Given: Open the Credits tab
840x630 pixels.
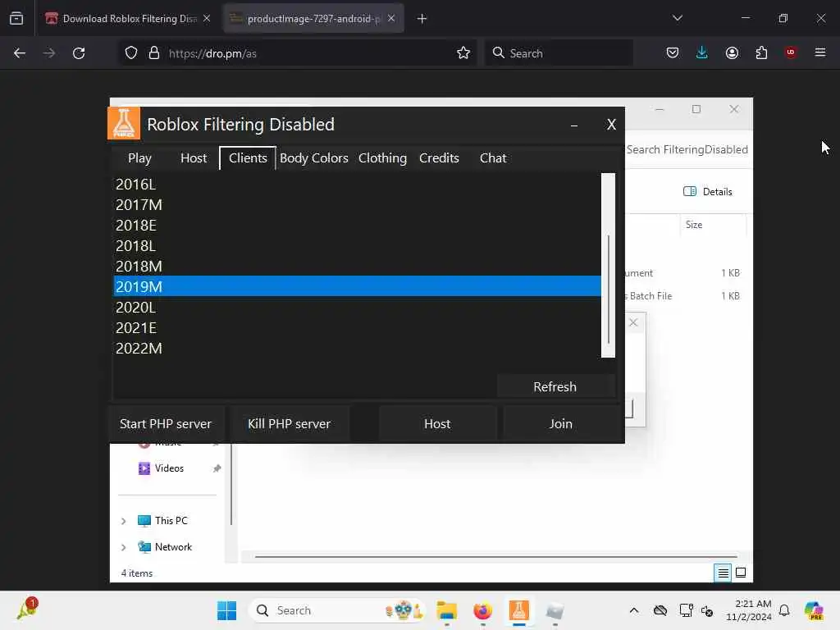Looking at the screenshot, I should point(439,158).
